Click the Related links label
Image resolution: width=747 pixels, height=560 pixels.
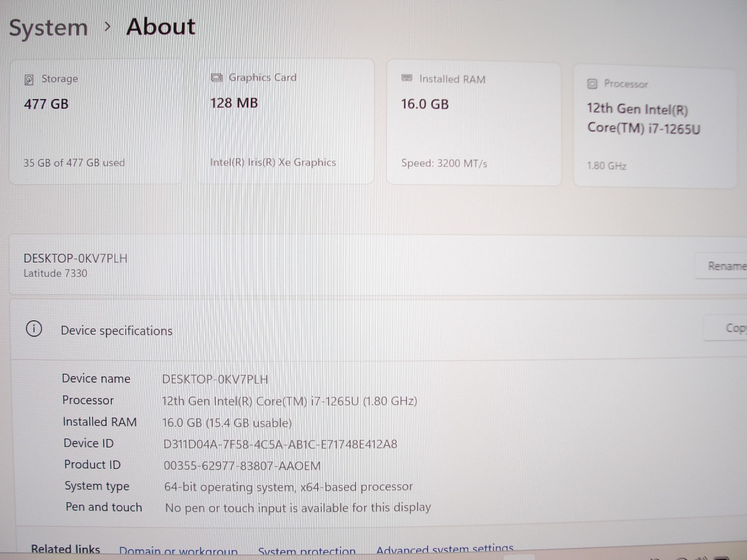coord(65,550)
